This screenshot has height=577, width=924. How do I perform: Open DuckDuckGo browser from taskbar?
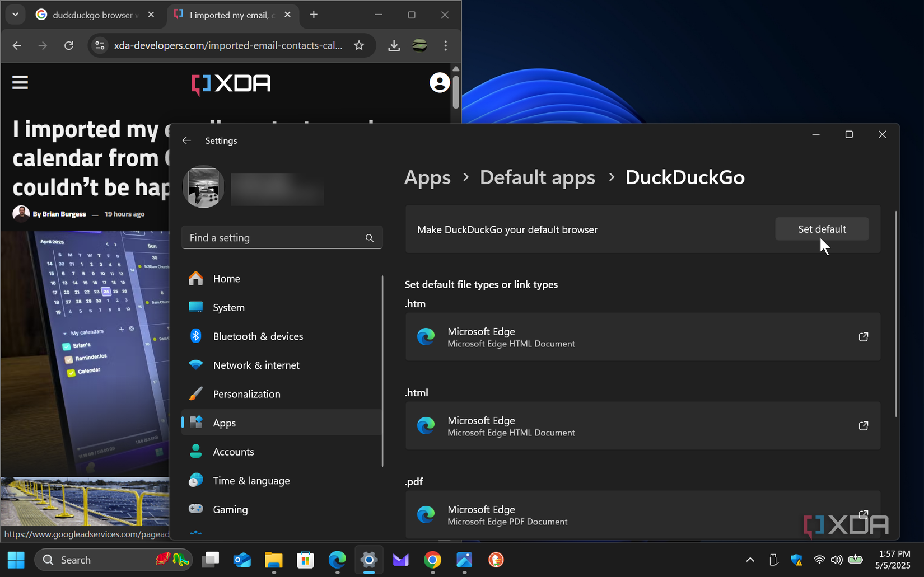pyautogui.click(x=496, y=560)
